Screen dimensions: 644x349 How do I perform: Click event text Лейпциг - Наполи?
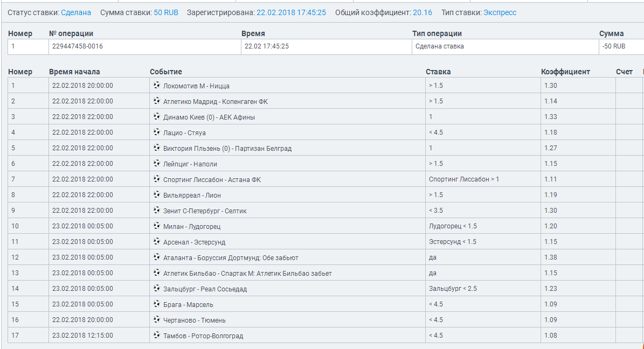(190, 164)
